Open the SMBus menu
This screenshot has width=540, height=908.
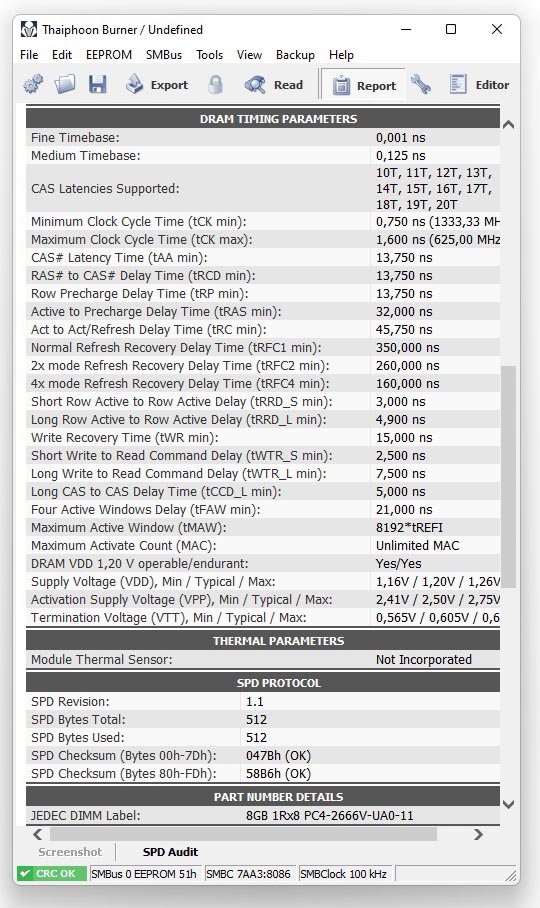tap(164, 54)
